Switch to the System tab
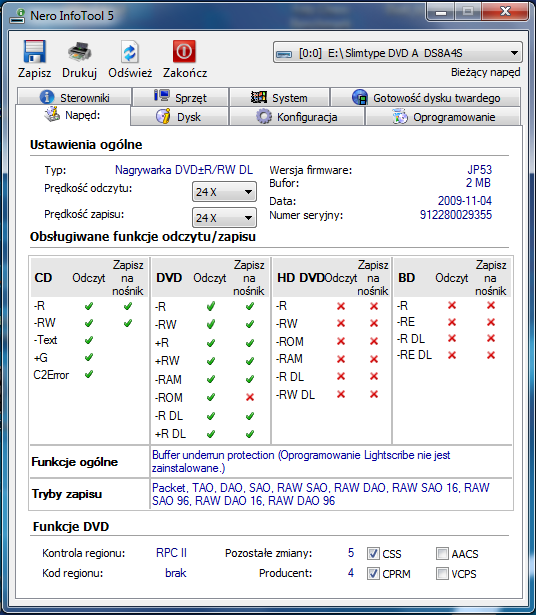This screenshot has width=536, height=615. click(279, 97)
